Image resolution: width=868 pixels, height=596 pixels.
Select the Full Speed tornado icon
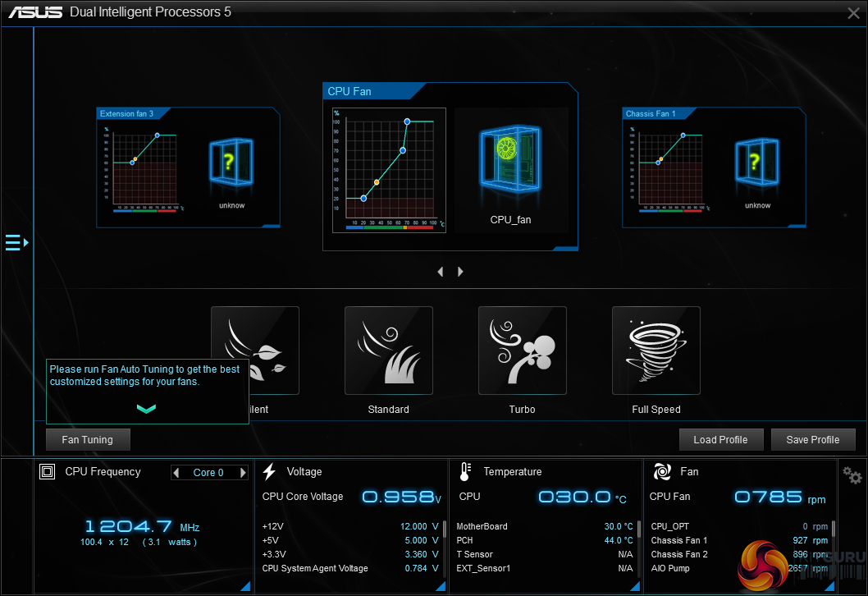tap(656, 351)
